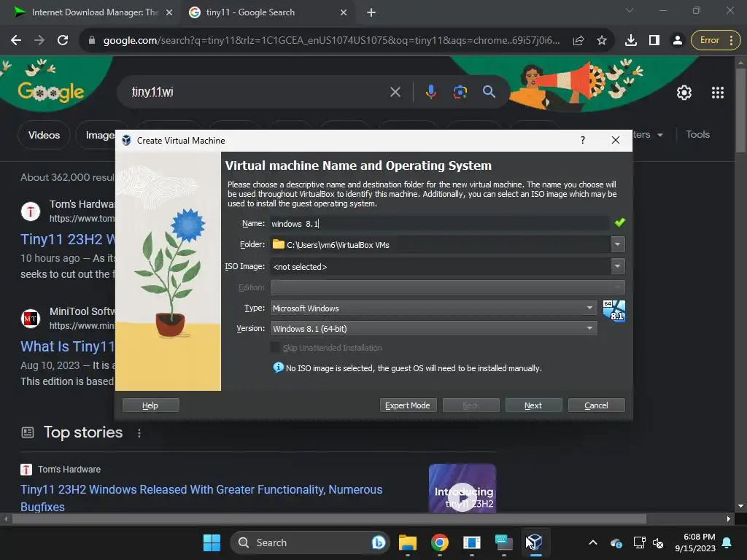The width and height of the screenshot is (747, 560).
Task: Click the magnifier search icon in Google
Action: click(489, 91)
